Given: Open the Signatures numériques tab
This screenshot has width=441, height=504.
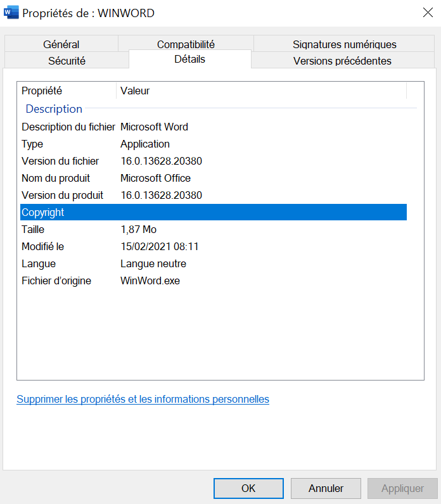Looking at the screenshot, I should click(344, 44).
